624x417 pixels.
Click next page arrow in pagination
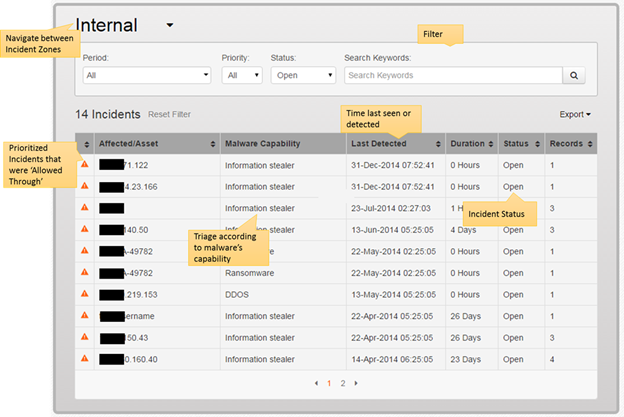point(356,383)
